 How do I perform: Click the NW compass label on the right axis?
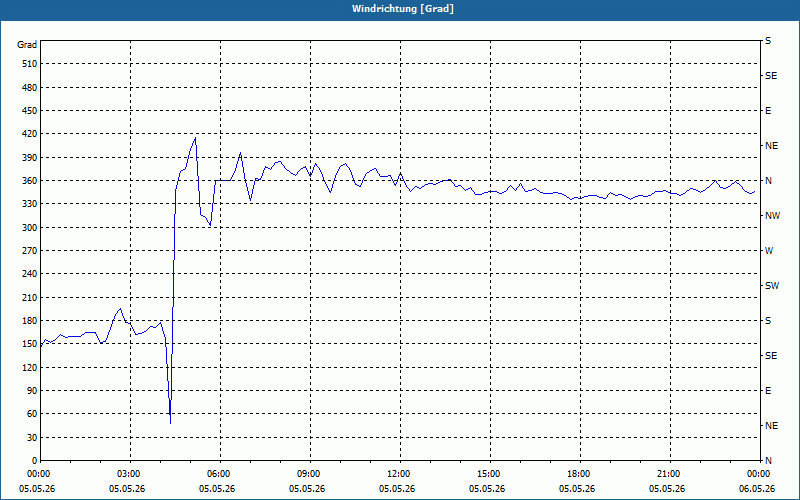click(x=772, y=216)
